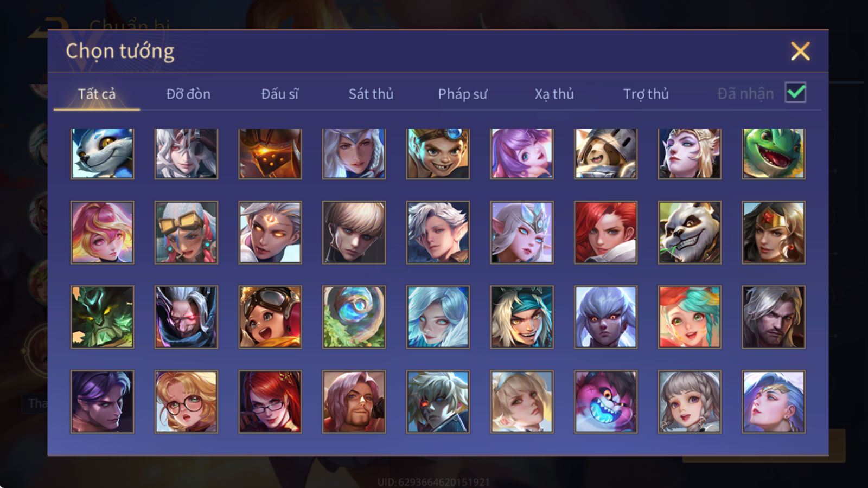Switch to the Trợ thủ tab

(x=646, y=94)
